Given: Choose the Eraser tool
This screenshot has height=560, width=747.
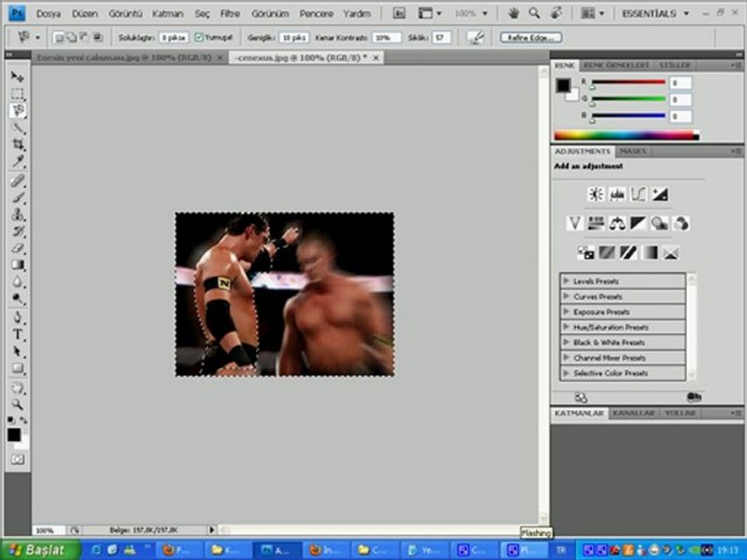Looking at the screenshot, I should click(x=17, y=248).
